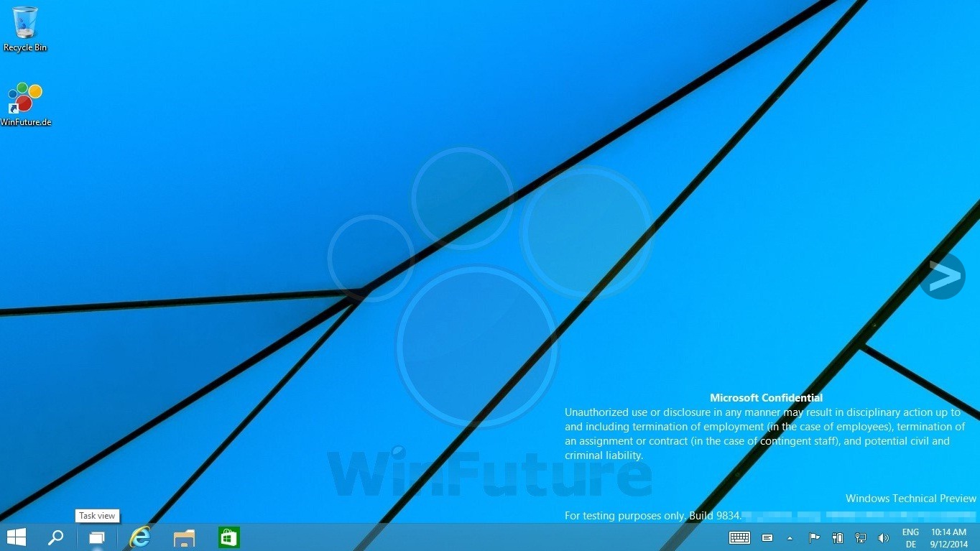Screen dimensions: 980x551
Task: Click the "Microsoft Confidential" heading text
Action: 766,397
